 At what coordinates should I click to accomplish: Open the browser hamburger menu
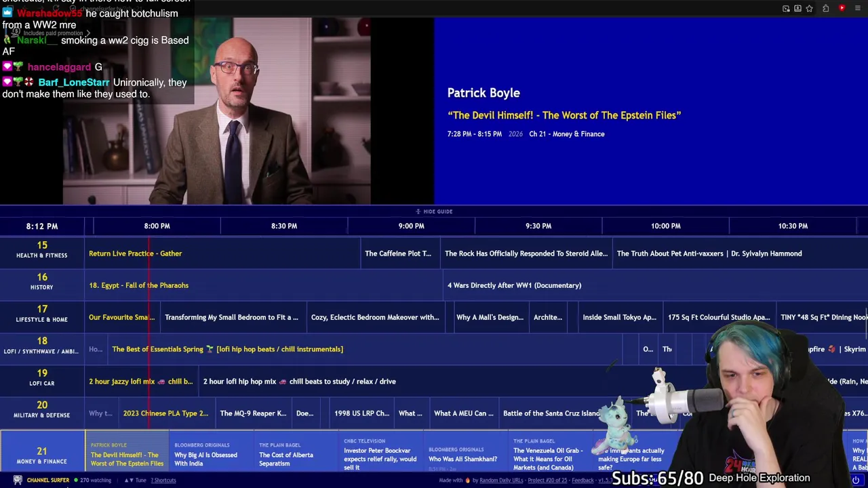859,8
